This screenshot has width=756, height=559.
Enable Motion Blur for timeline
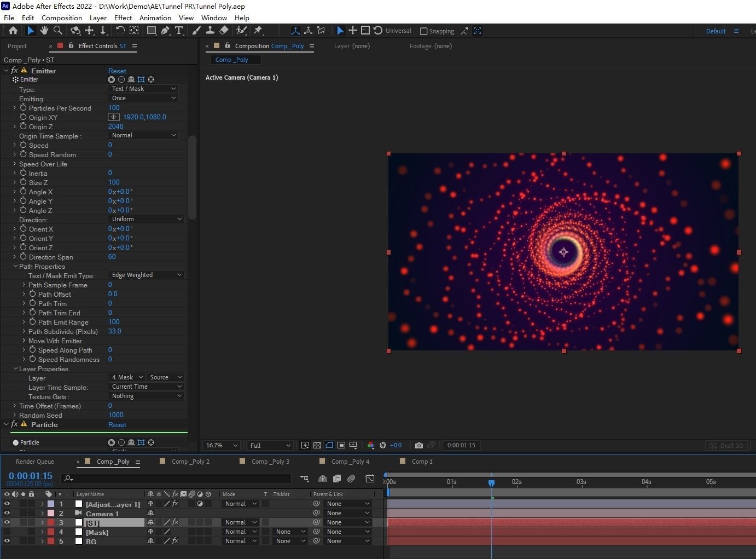[x=351, y=479]
